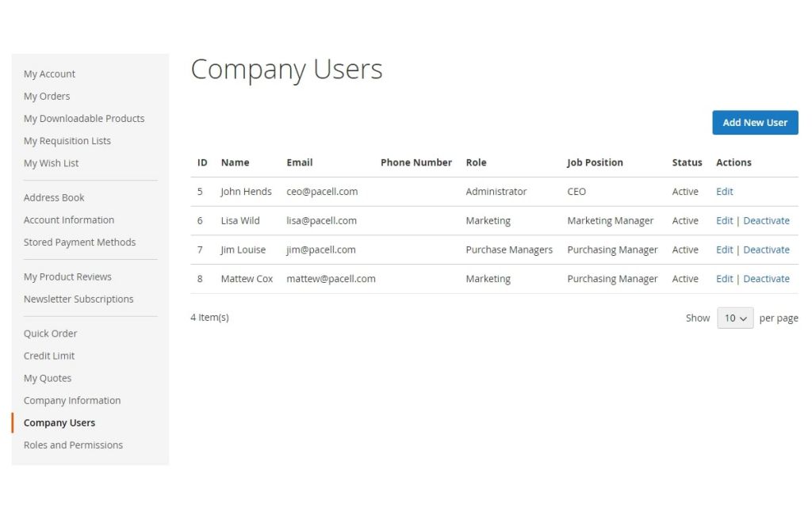Select Company Users in sidebar
Screen dimensions: 812x515
(59, 423)
